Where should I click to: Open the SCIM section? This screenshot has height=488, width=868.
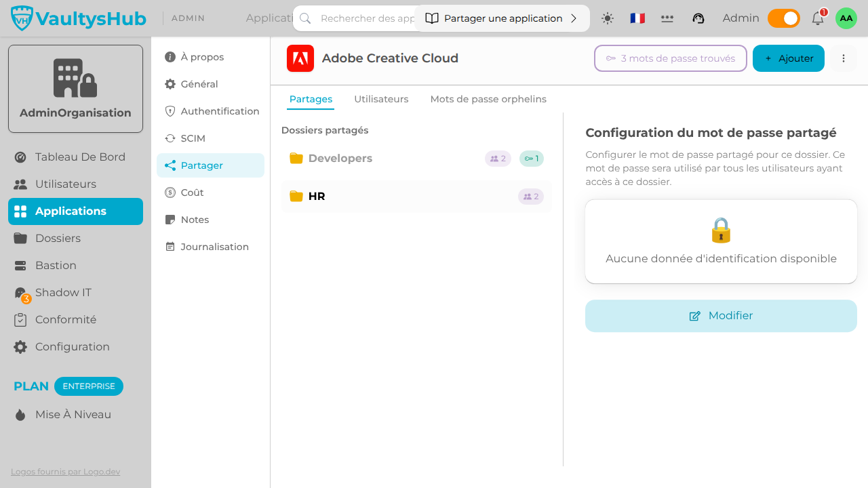(x=210, y=138)
